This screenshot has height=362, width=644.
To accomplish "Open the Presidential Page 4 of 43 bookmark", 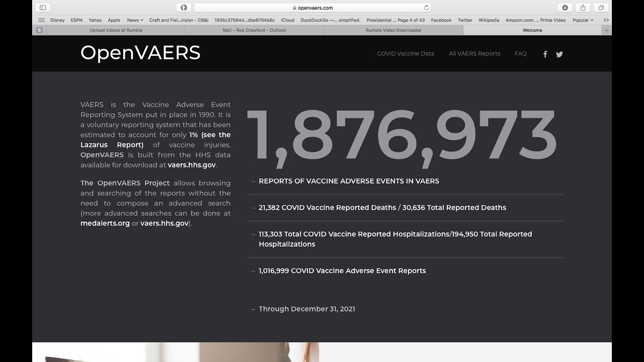I will [x=395, y=20].
